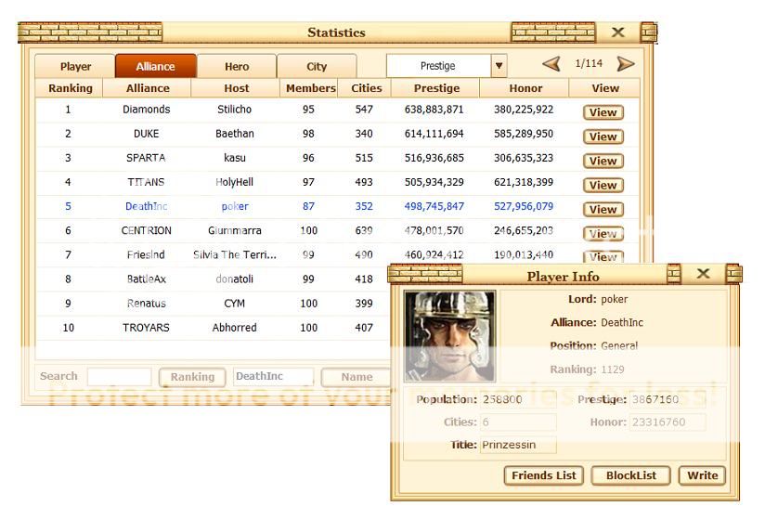Image resolution: width=765 pixels, height=532 pixels.
Task: View the Diamonds alliance details
Action: pos(603,112)
